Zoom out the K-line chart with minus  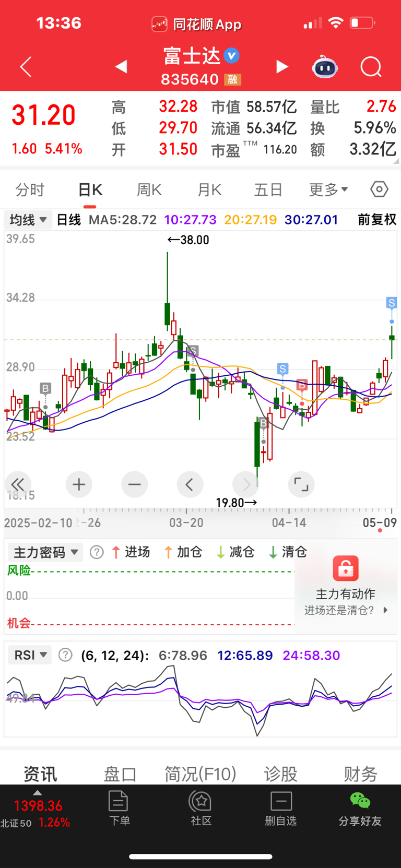pyautogui.click(x=134, y=484)
